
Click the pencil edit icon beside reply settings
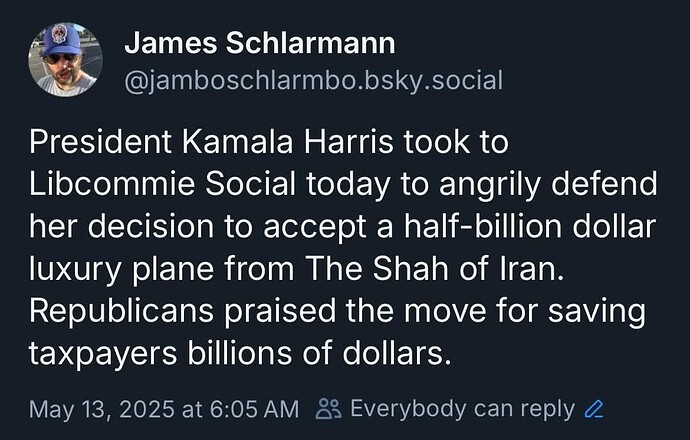(593, 409)
